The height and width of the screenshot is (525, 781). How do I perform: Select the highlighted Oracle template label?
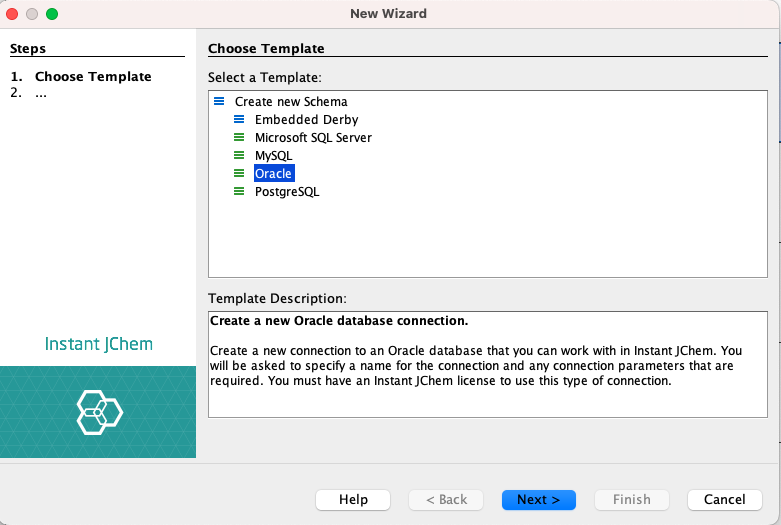pyautogui.click(x=274, y=173)
